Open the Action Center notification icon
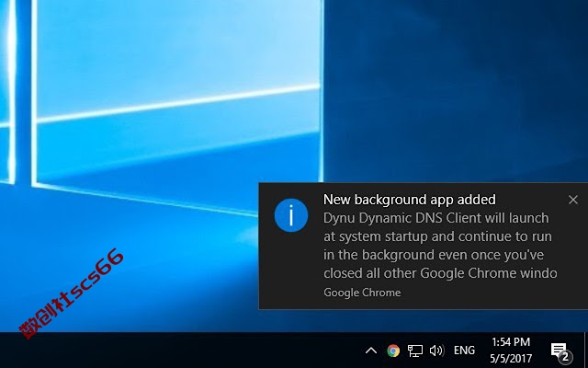Screen dimensions: 588x368 click(561, 351)
